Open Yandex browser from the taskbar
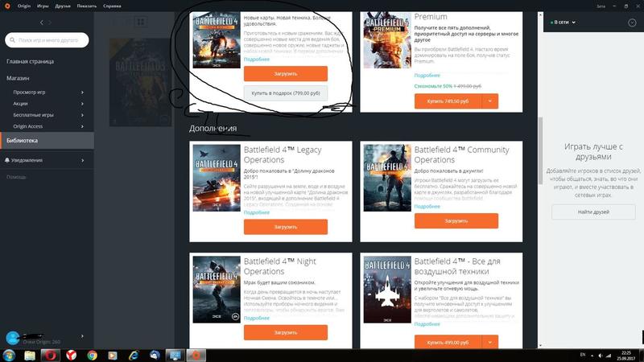This screenshot has width=644, height=362. (x=72, y=356)
